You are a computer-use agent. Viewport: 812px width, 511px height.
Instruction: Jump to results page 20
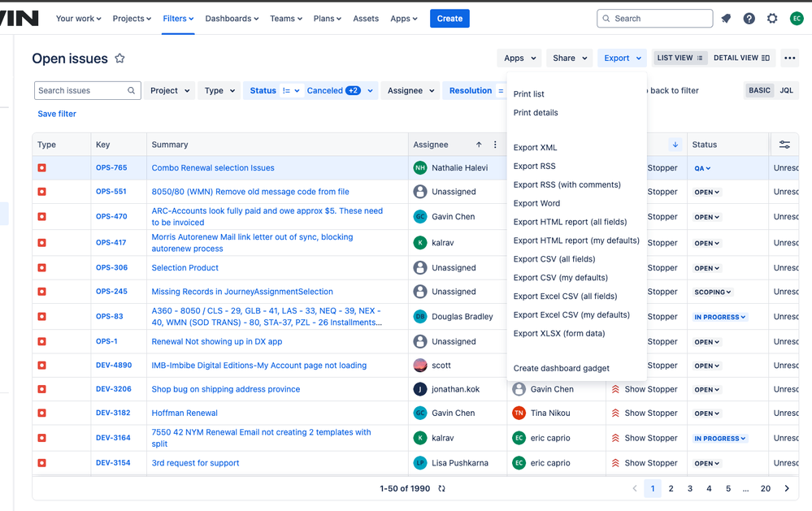(766, 488)
